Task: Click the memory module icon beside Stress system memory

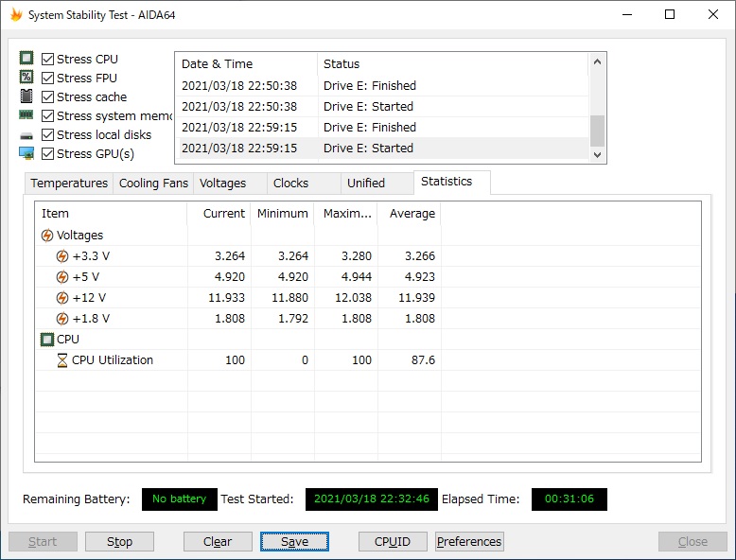Action: (26, 115)
